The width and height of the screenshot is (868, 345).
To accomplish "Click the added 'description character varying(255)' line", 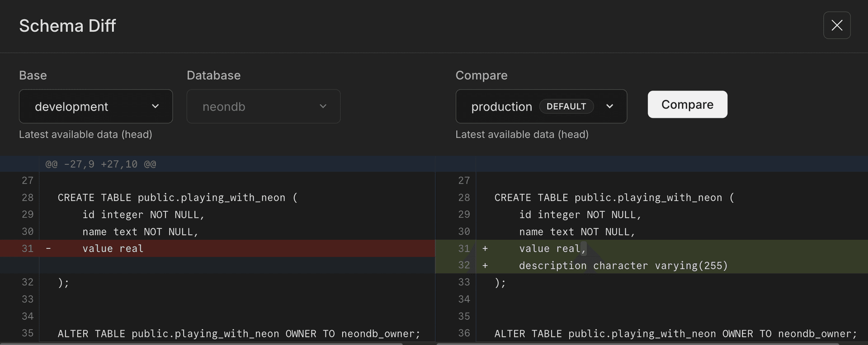I will (623, 266).
